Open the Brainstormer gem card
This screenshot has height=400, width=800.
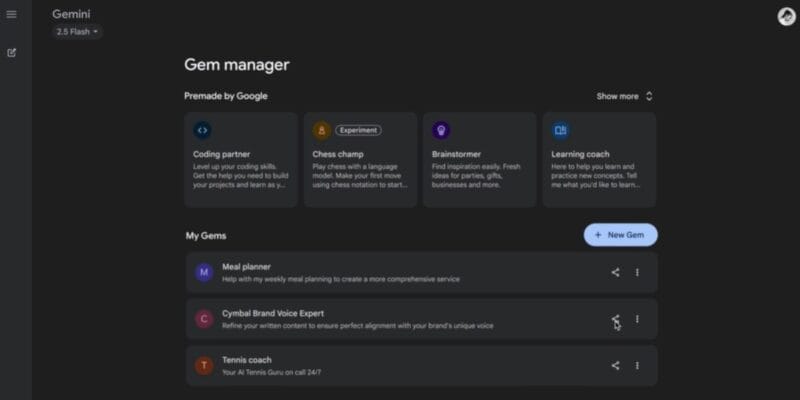[x=480, y=160]
